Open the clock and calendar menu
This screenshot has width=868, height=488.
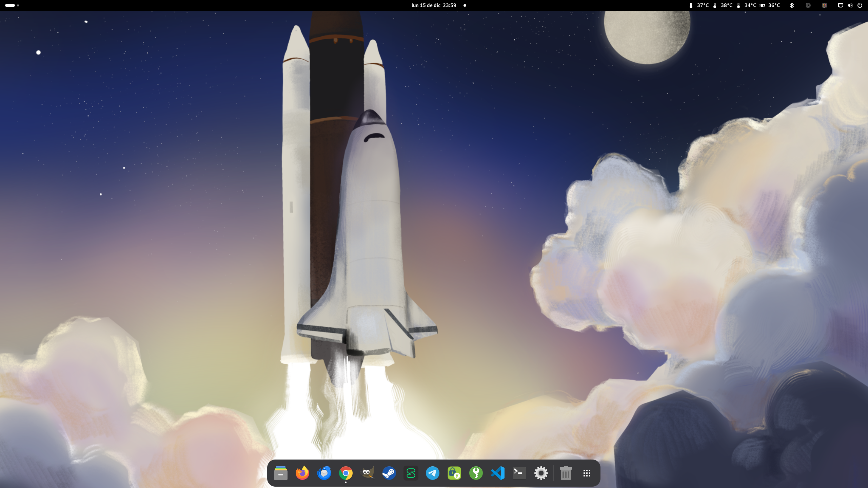[434, 5]
